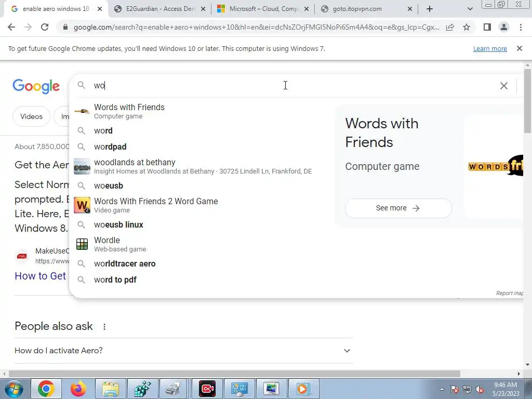Open the Chrome profile avatar

click(504, 27)
